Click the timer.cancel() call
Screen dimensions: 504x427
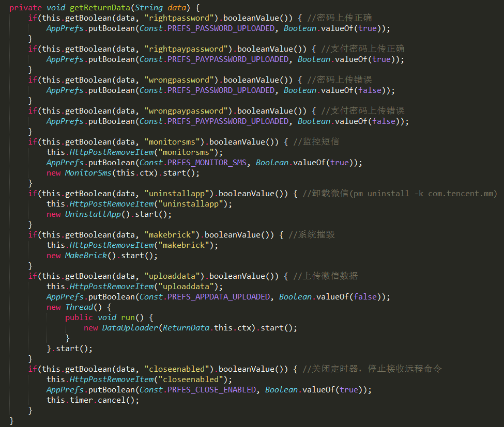104,400
